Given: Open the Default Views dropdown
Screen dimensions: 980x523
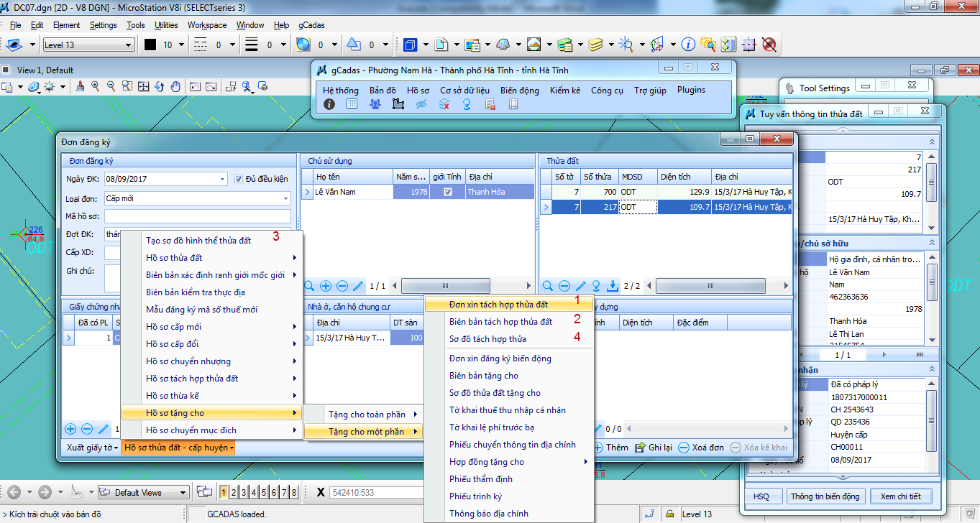Looking at the screenshot, I should point(183,493).
